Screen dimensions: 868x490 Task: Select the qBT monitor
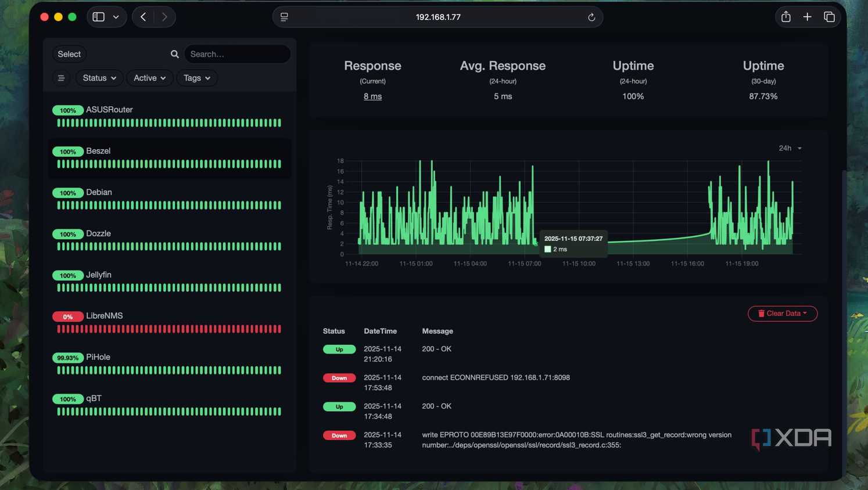click(169, 405)
